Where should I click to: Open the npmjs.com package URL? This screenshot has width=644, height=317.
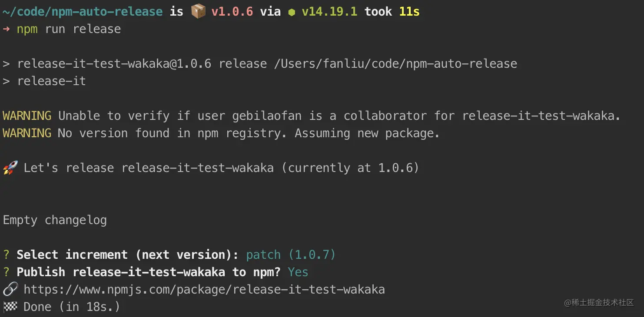click(x=204, y=290)
